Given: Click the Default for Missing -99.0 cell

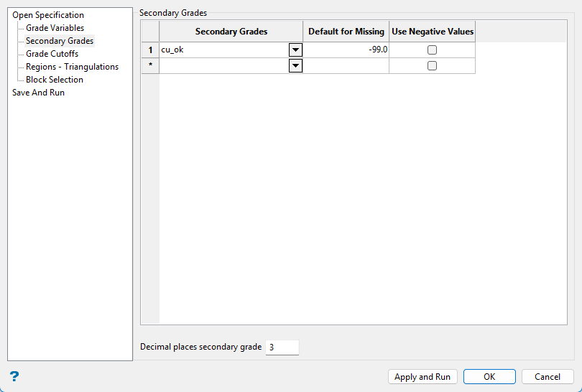Looking at the screenshot, I should [346, 50].
